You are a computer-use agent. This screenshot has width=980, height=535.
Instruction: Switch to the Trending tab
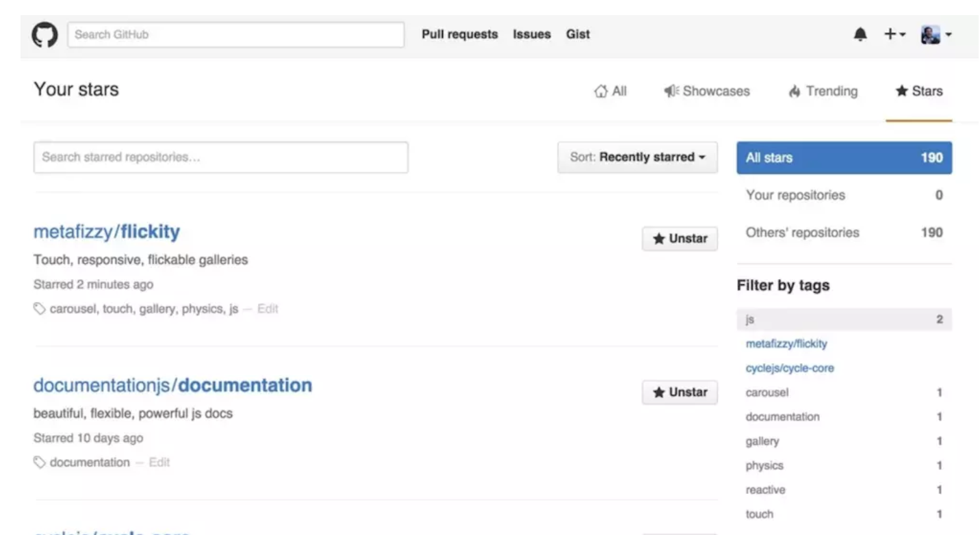pyautogui.click(x=823, y=91)
